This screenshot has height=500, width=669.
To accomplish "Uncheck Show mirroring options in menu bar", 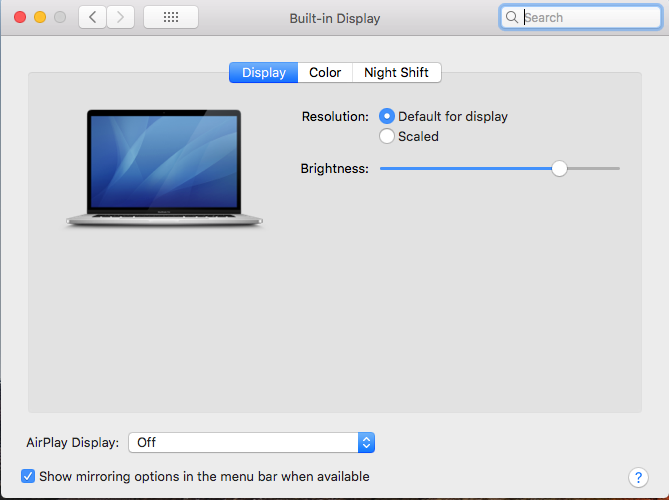I will pyautogui.click(x=28, y=477).
